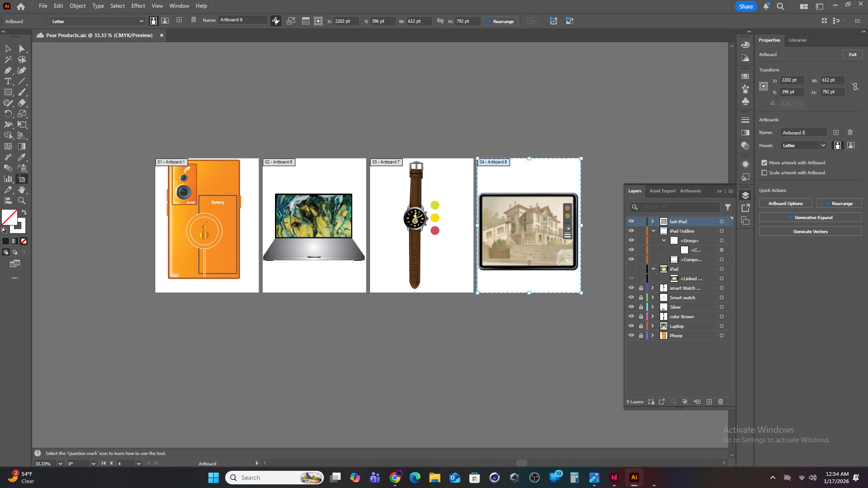Click the Generate Vectors button
The width and height of the screenshot is (868, 488).
[810, 232]
